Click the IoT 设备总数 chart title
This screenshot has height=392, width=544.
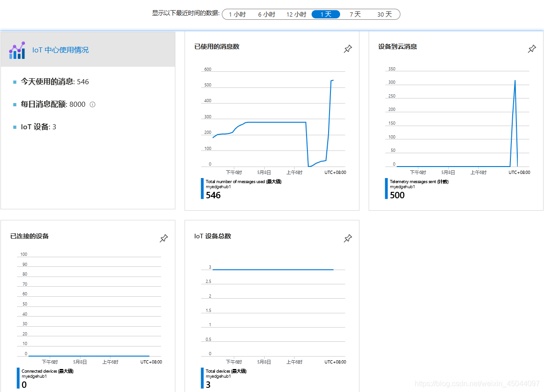point(213,236)
